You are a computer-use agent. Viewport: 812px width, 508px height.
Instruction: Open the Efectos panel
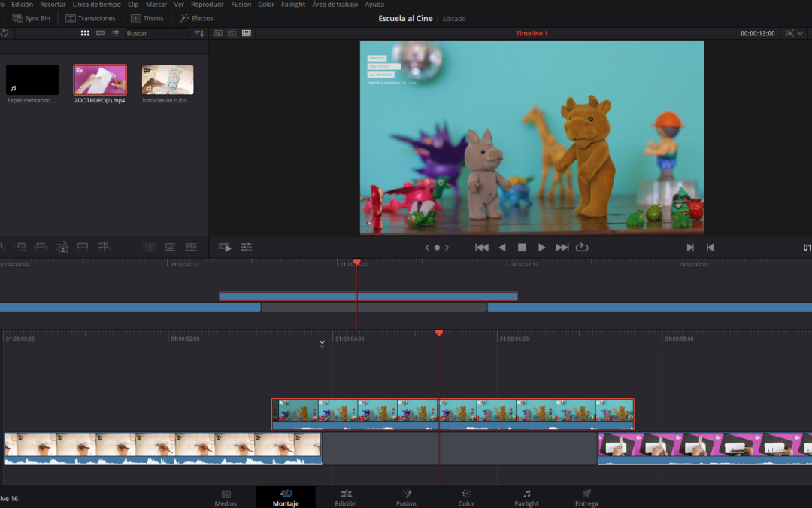tap(196, 17)
